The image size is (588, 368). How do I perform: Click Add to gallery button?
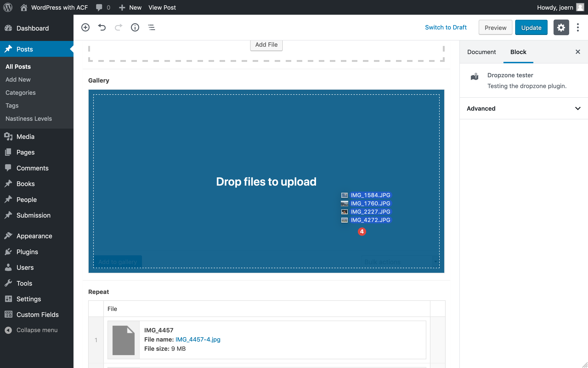pyautogui.click(x=118, y=262)
